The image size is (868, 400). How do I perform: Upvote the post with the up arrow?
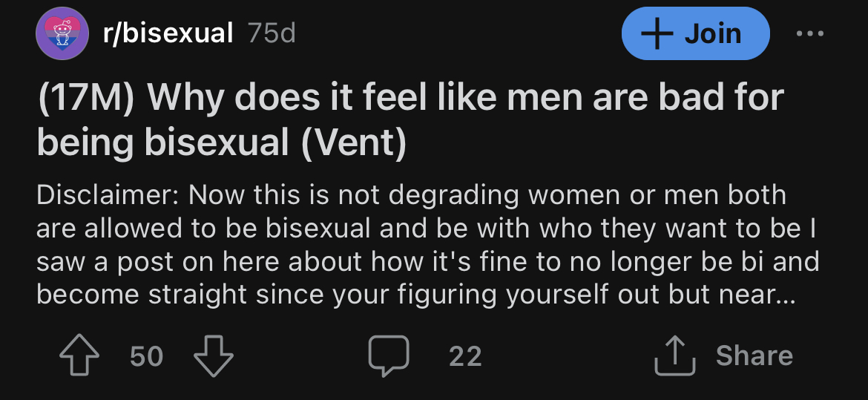point(79,355)
